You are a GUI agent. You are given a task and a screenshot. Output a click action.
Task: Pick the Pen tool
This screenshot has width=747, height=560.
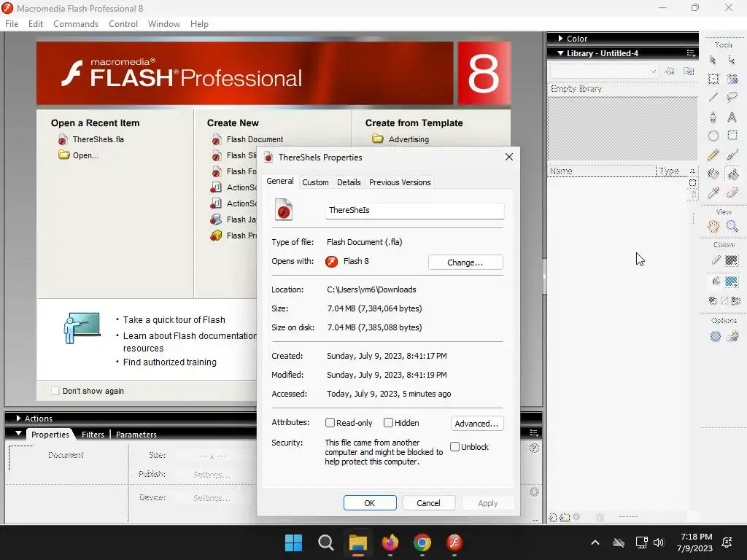[713, 117]
